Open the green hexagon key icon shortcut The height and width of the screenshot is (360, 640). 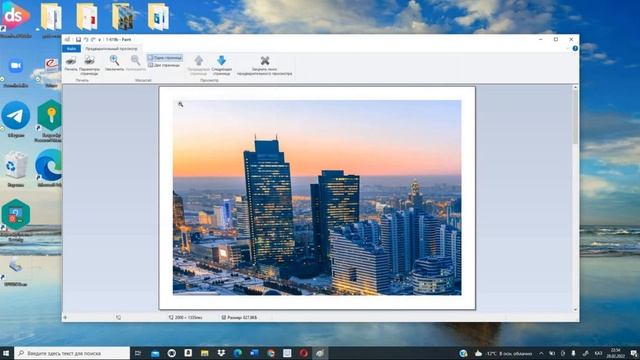49,120
